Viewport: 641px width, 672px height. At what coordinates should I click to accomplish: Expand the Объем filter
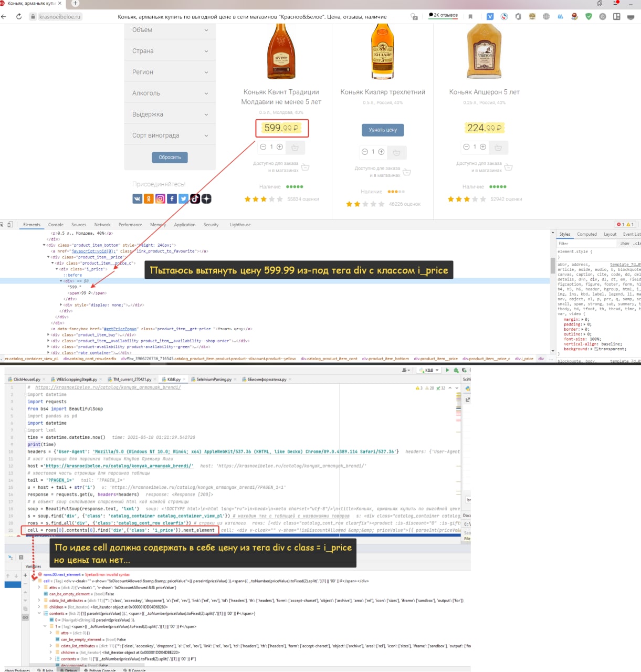(x=170, y=30)
